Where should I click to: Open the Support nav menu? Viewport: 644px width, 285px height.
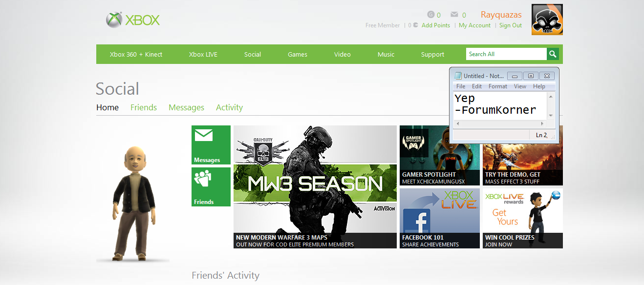coord(432,54)
